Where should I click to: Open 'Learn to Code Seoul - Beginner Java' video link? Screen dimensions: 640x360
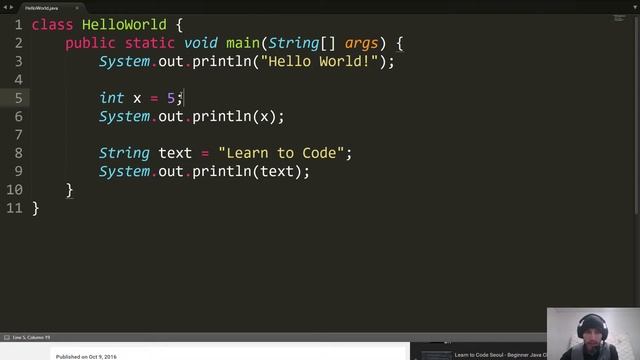[500, 355]
